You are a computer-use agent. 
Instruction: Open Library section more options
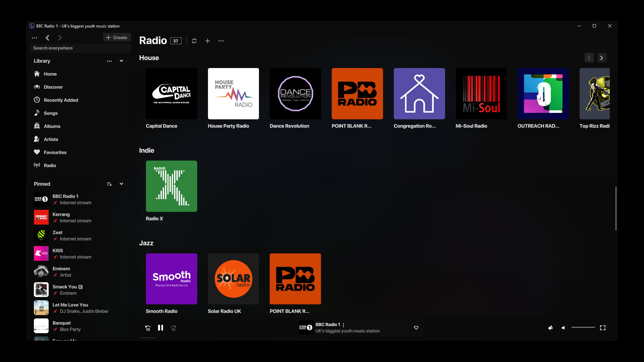[109, 61]
